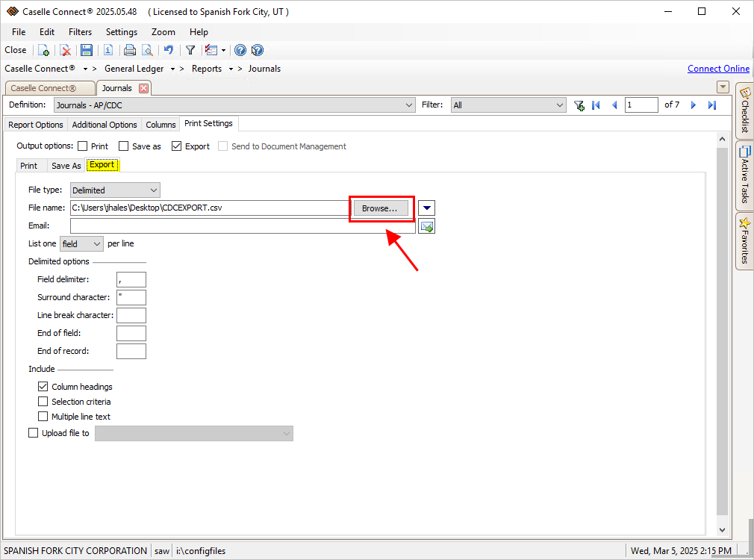Click the add filter funnel icon beside Filter
754x560 pixels.
[x=579, y=105]
